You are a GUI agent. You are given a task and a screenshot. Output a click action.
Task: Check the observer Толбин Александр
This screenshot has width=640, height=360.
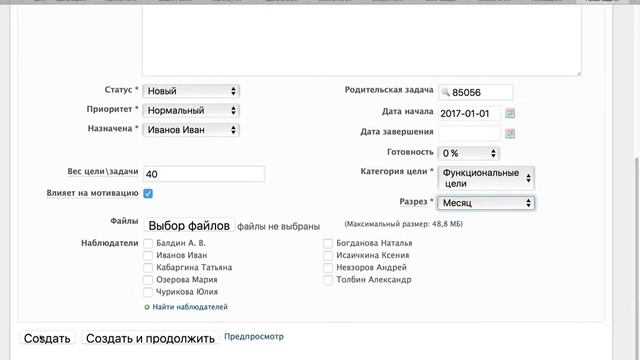(x=328, y=280)
